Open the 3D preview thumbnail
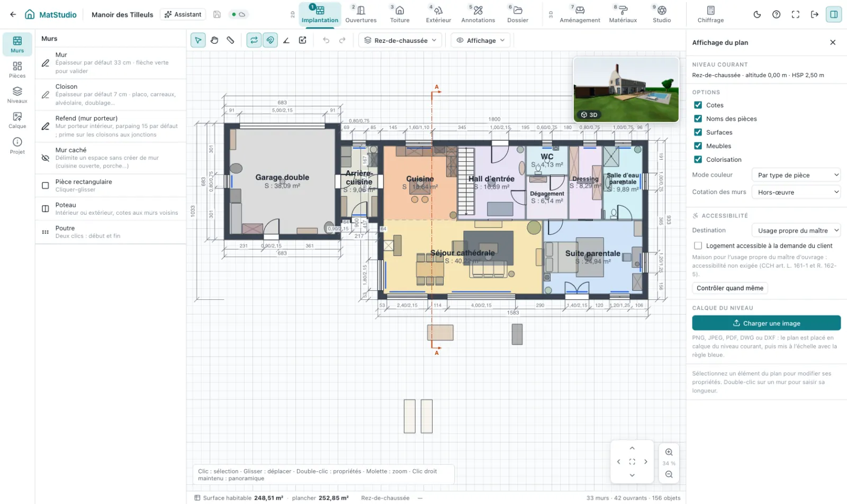 click(626, 89)
